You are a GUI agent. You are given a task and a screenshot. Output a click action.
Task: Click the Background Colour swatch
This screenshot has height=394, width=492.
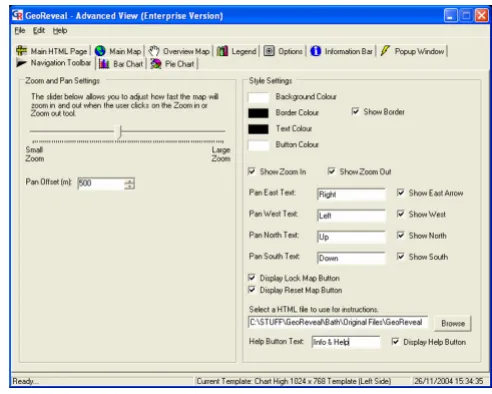click(258, 97)
